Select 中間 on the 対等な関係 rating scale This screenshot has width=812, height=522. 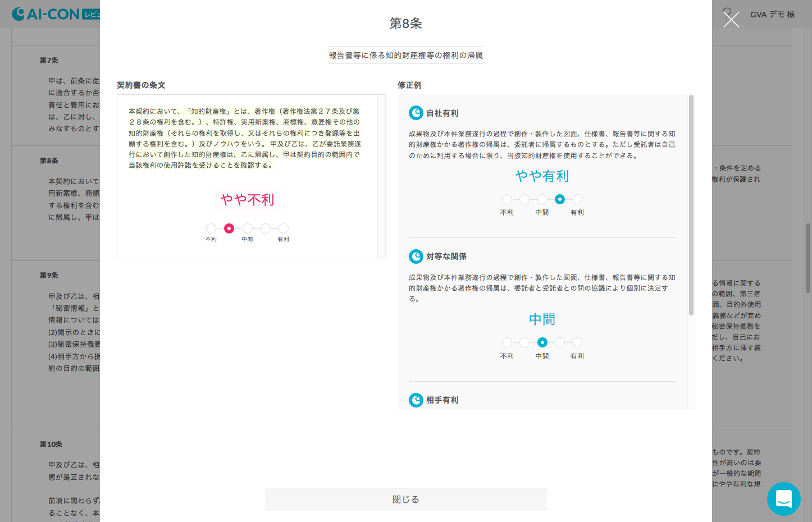click(542, 342)
